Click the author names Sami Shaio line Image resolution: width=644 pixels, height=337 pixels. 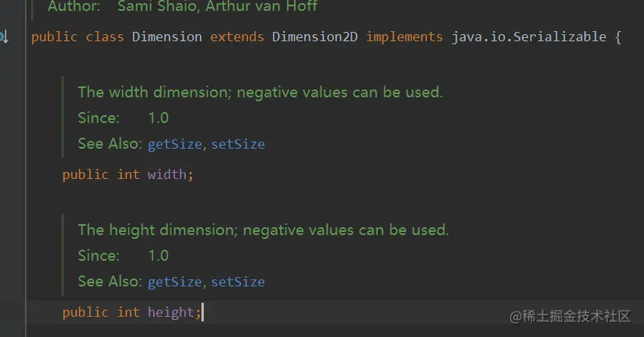(x=217, y=6)
